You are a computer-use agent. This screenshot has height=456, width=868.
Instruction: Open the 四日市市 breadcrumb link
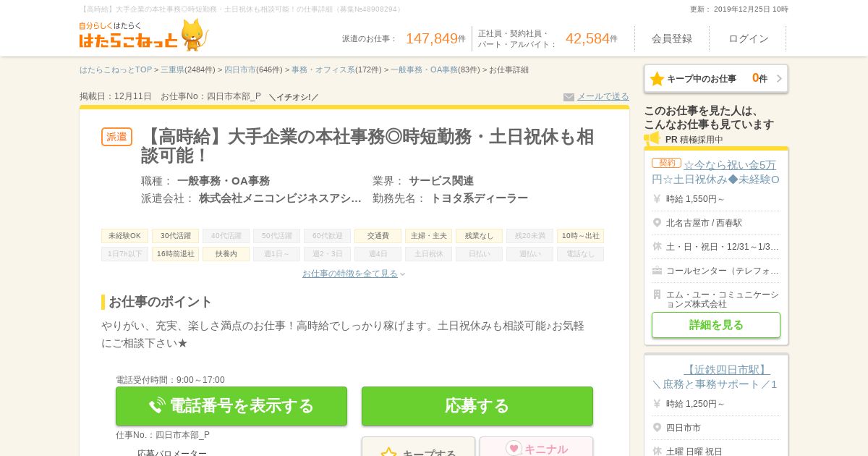click(x=240, y=70)
